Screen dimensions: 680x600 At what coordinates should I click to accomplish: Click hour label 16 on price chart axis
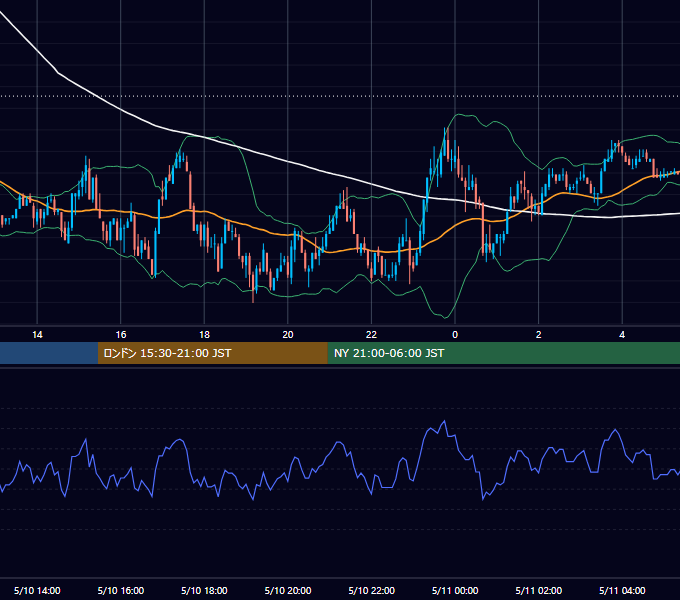(x=121, y=335)
